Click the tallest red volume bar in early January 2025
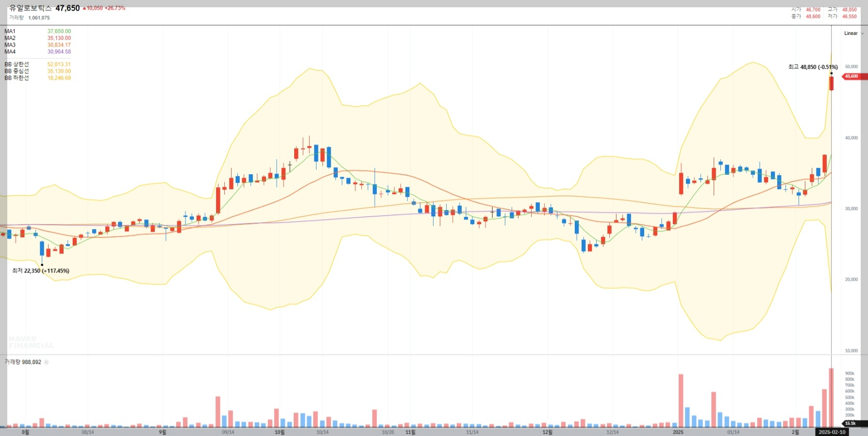This screenshot has height=436, width=868. click(681, 401)
